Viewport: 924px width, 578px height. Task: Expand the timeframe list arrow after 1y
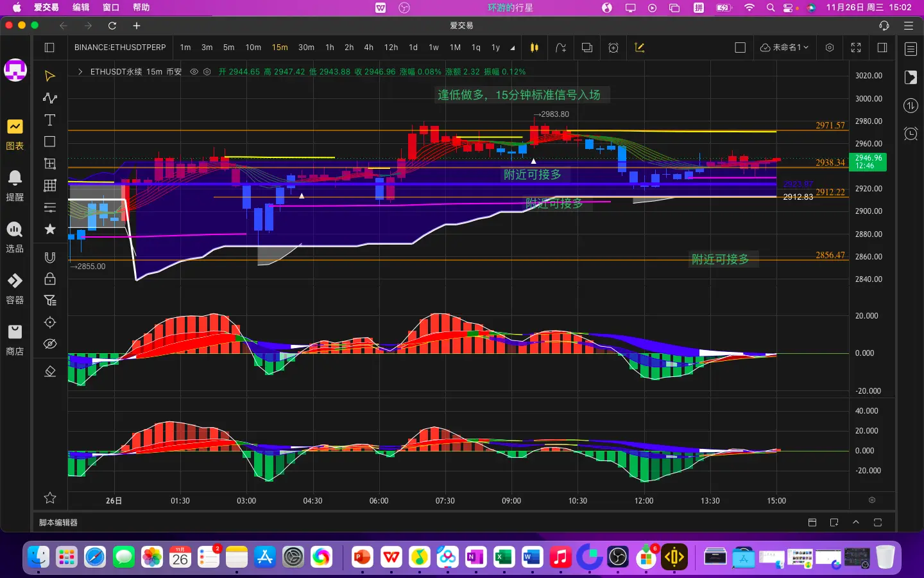pos(512,48)
